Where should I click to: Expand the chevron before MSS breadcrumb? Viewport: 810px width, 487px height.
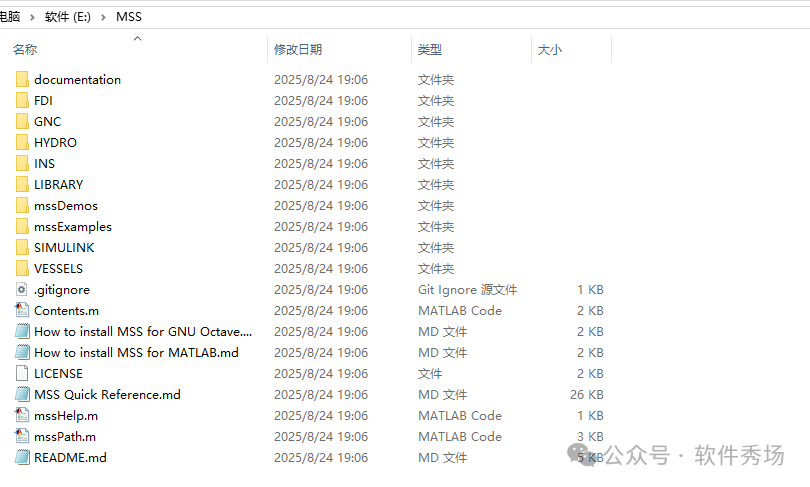tap(103, 17)
